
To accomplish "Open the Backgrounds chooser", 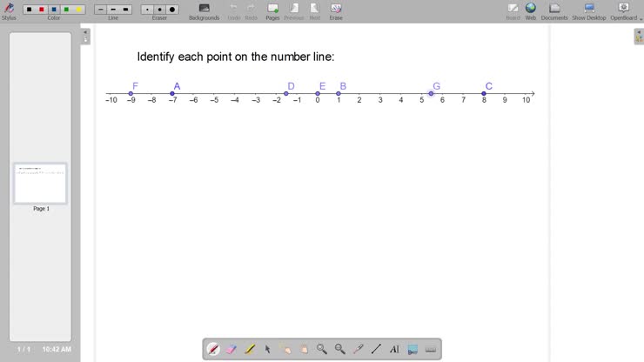I will [x=205, y=11].
